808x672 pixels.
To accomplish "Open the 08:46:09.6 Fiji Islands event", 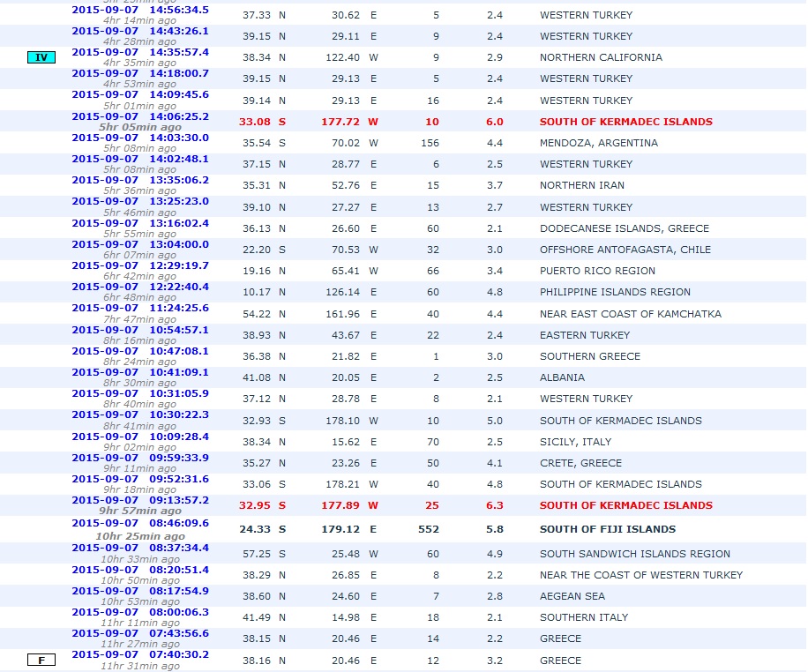I will coord(140,523).
